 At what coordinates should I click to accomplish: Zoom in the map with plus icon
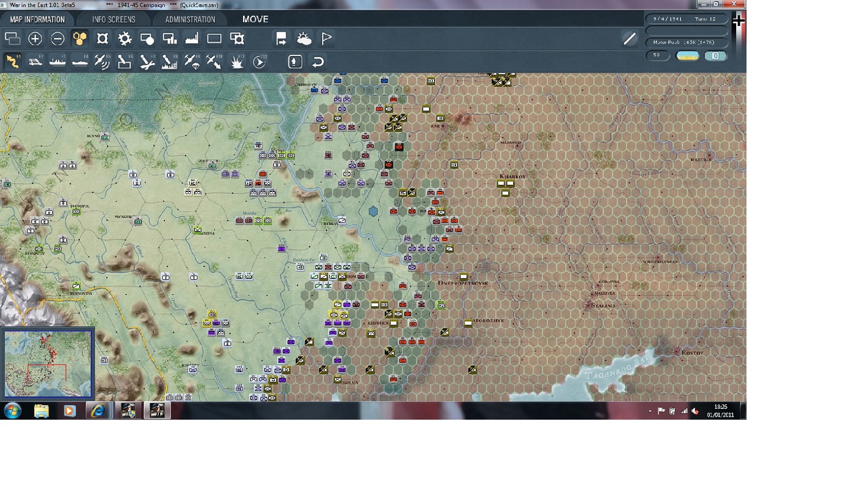point(35,39)
